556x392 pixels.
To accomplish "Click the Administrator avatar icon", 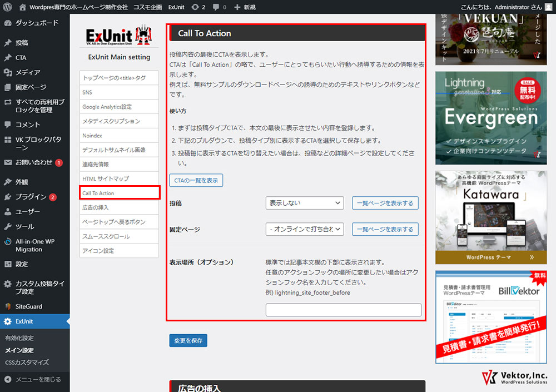I will coord(548,7).
